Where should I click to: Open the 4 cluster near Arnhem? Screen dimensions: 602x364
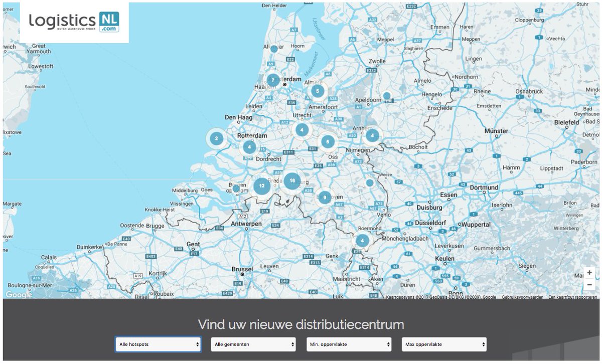pyautogui.click(x=372, y=135)
